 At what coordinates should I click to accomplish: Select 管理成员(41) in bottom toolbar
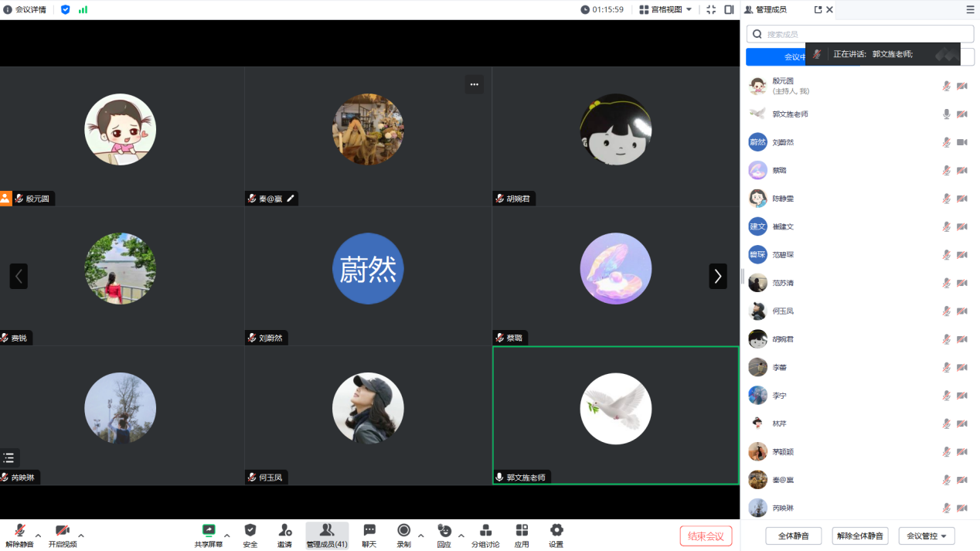point(326,534)
